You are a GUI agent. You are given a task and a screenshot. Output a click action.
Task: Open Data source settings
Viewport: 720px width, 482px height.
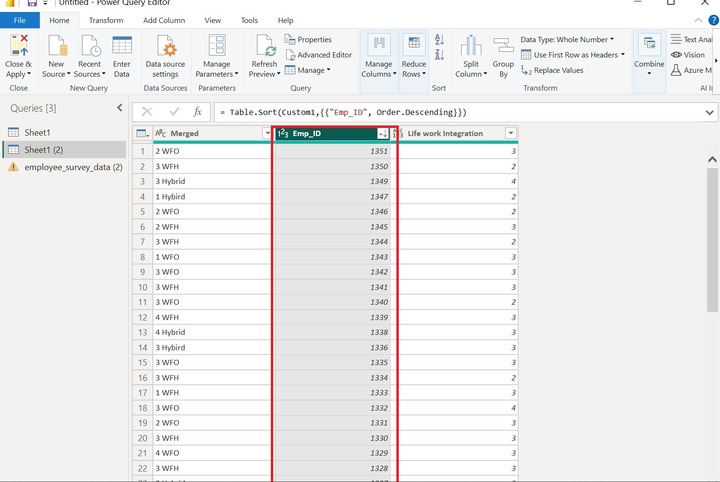(x=166, y=47)
